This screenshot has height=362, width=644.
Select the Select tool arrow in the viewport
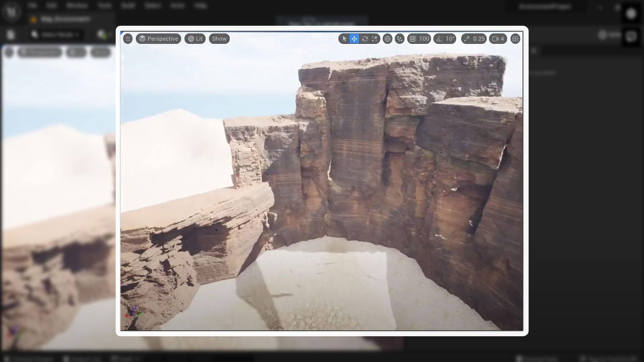click(344, 39)
